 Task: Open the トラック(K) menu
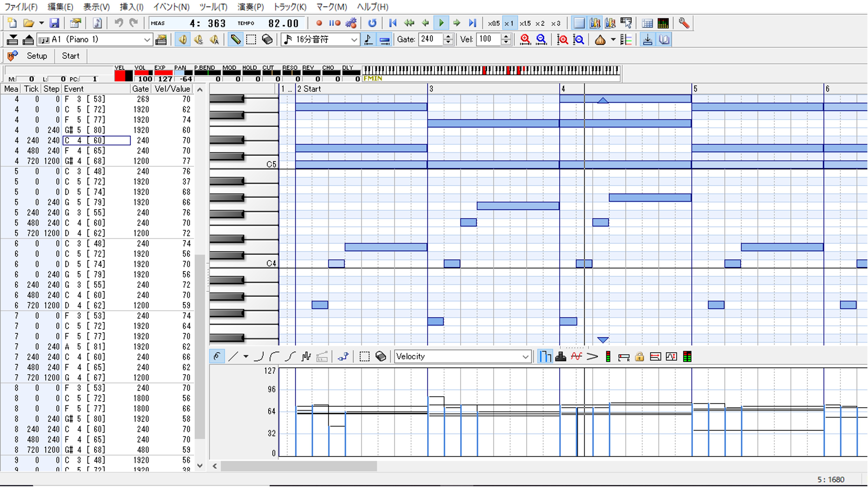point(290,7)
